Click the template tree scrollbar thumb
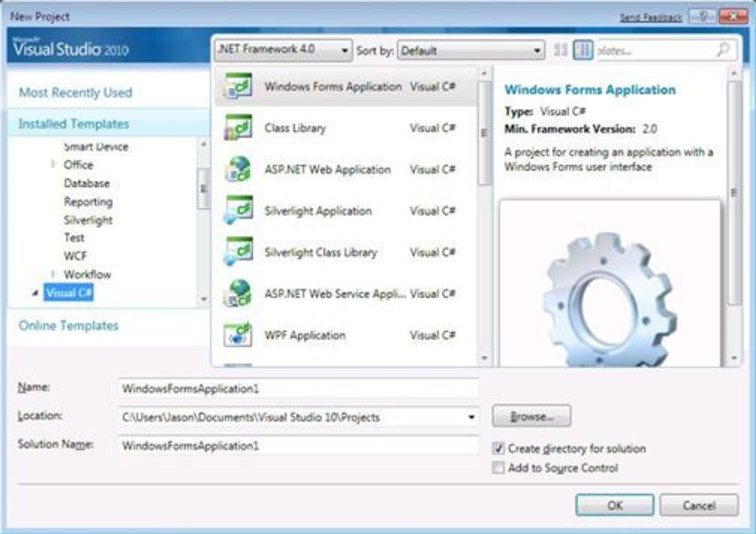 point(203,188)
